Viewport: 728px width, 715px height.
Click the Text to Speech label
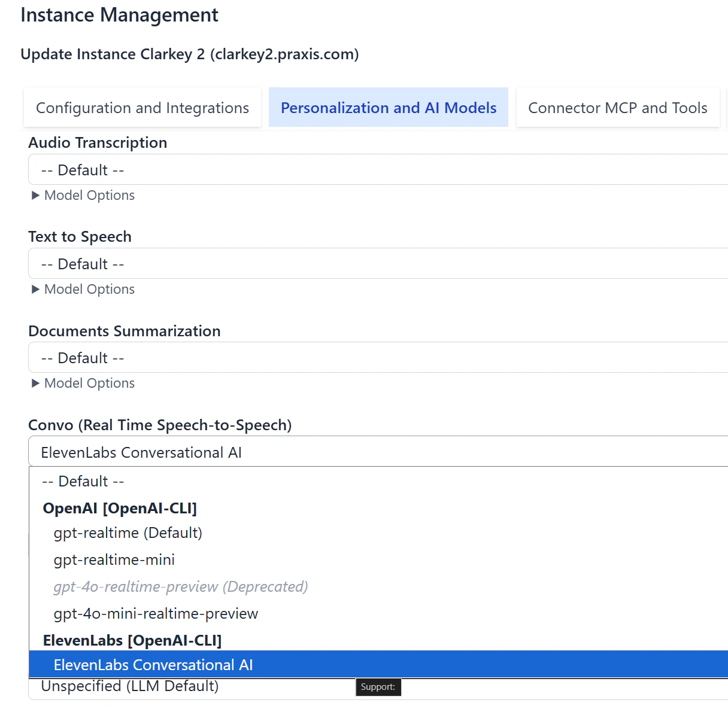click(80, 237)
